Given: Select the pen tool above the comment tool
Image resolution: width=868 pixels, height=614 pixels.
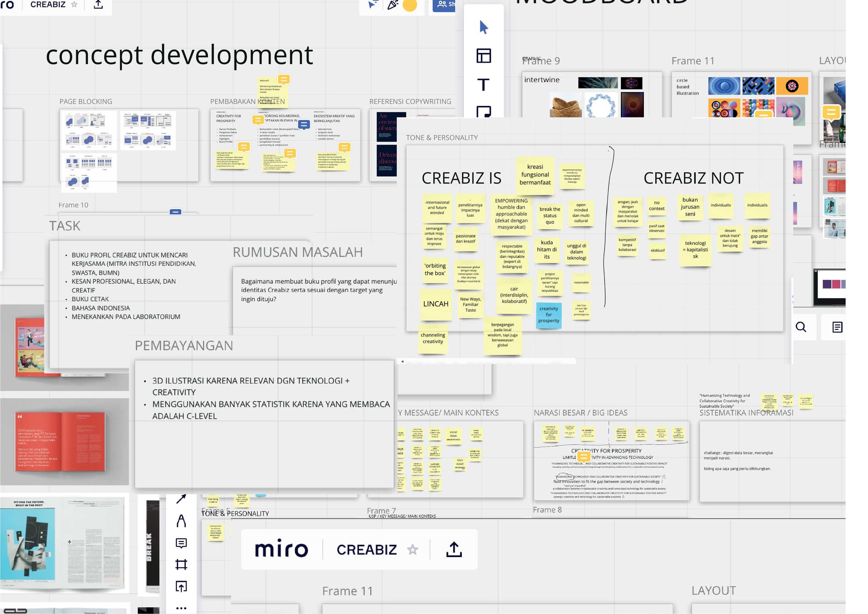Looking at the screenshot, I should [181, 521].
